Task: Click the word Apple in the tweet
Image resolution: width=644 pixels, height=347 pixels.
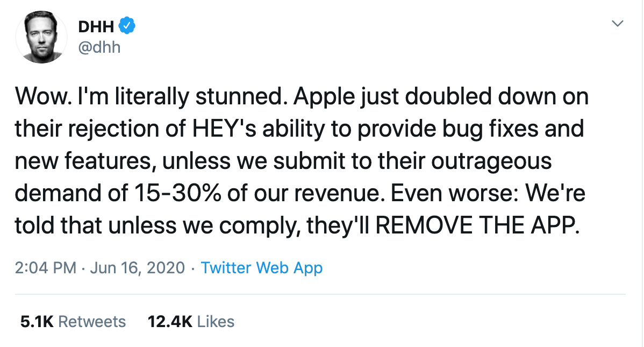Action: coord(324,97)
